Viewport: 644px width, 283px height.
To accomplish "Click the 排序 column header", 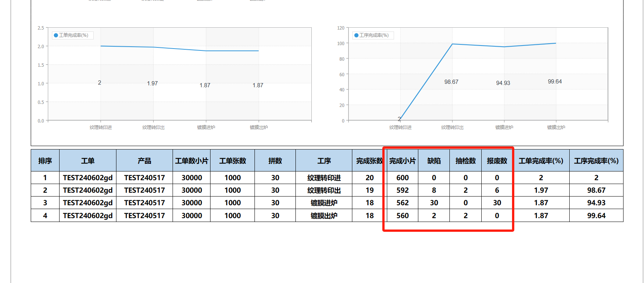I will (45, 161).
